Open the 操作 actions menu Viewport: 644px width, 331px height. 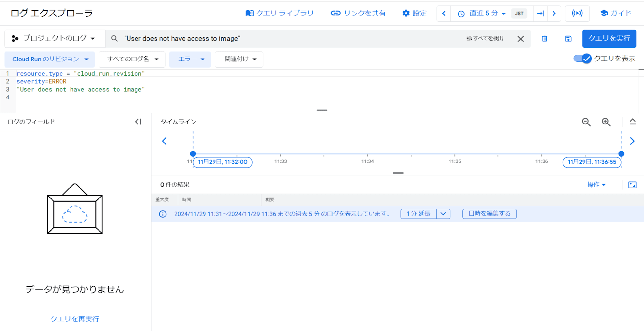596,185
